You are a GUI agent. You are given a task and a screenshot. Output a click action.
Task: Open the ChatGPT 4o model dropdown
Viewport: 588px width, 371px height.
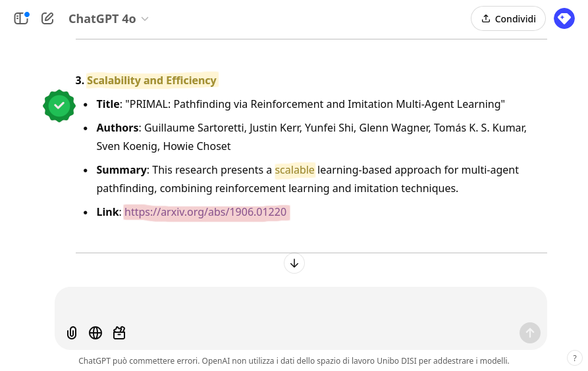[x=109, y=18]
